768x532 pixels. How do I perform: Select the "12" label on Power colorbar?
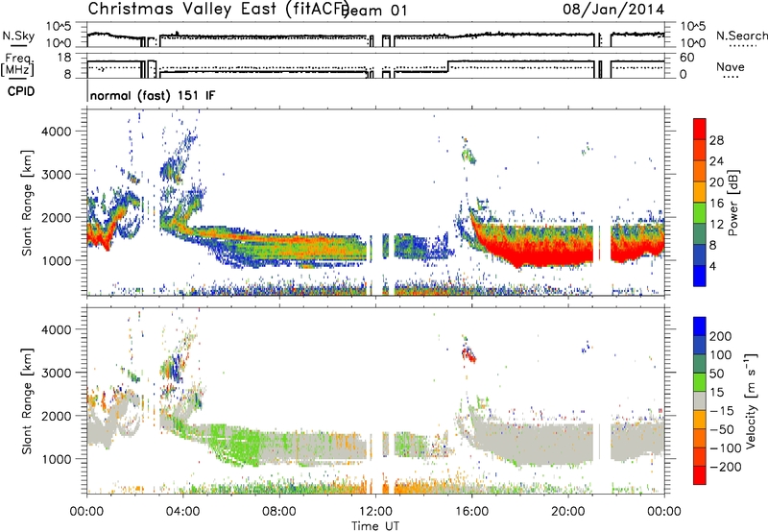tap(716, 225)
